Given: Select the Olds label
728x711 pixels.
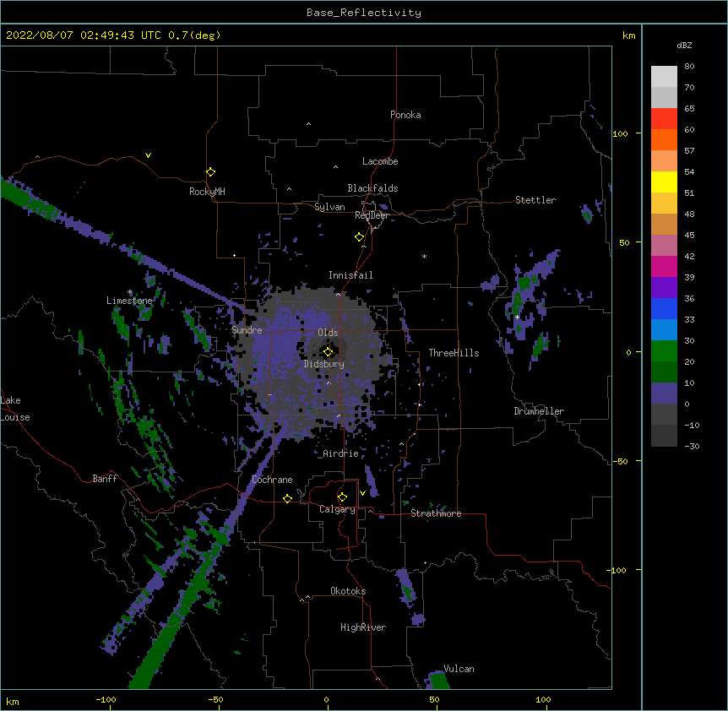Looking at the screenshot, I should (328, 333).
